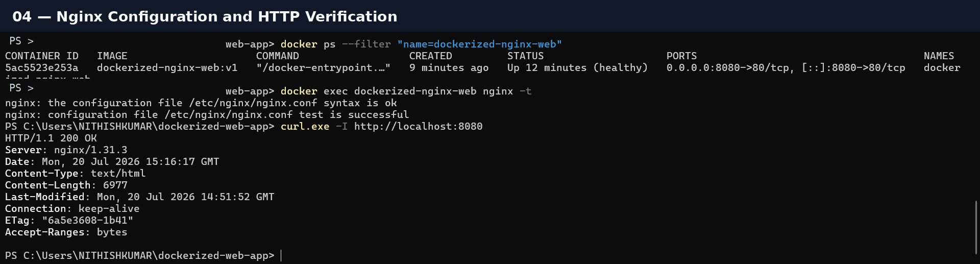Click the dockerized-nginx-web:v1 image name

point(167,67)
